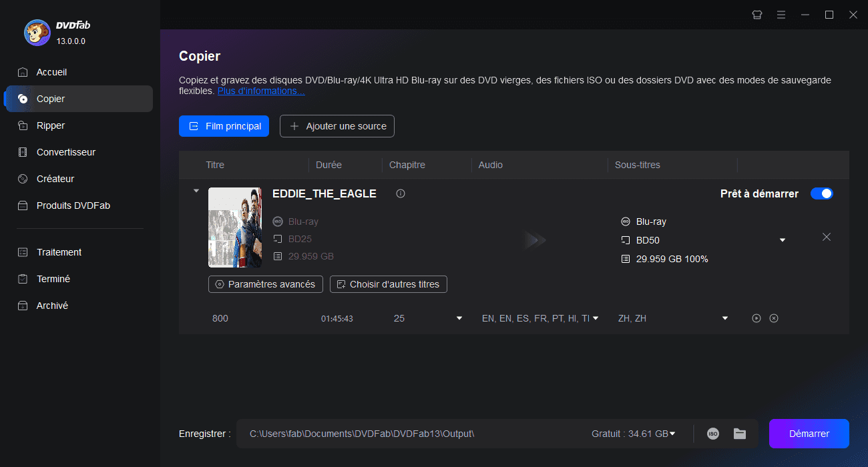Viewport: 868px width, 467px height.
Task: Click the output size 29.959 GB 100%
Action: [672, 259]
